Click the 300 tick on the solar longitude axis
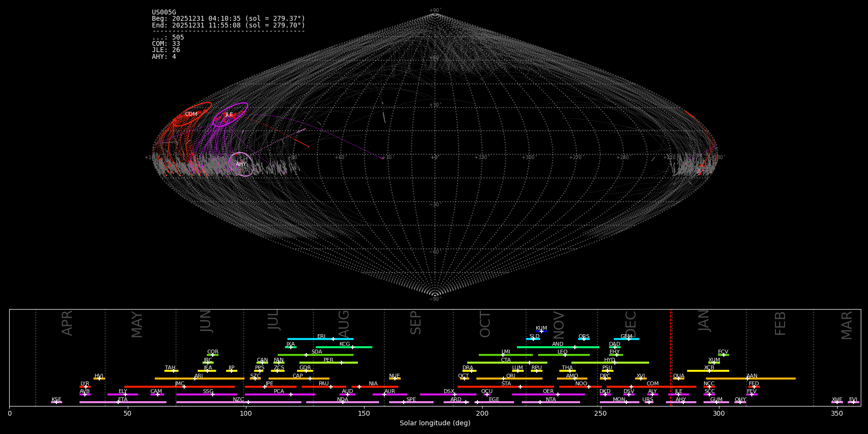Viewport: 868px width, 434px height. click(x=719, y=413)
